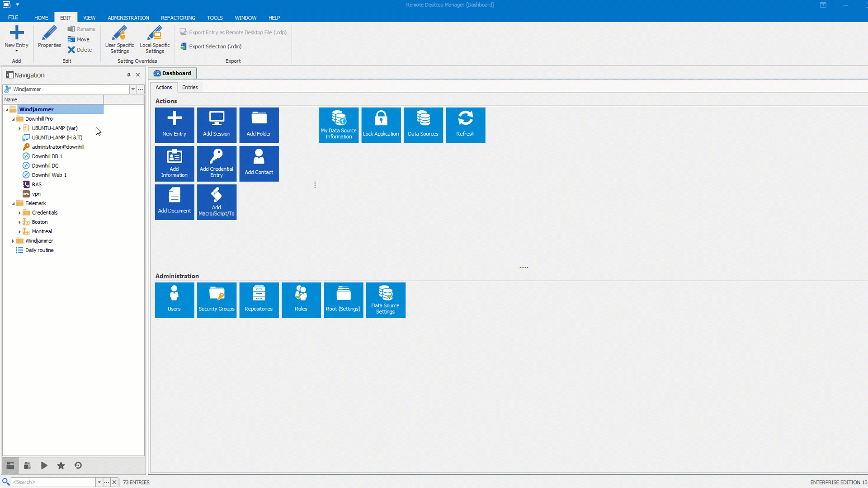Screen dimensions: 868x488
Task: Click Rename in the Edit group
Action: 81,29
